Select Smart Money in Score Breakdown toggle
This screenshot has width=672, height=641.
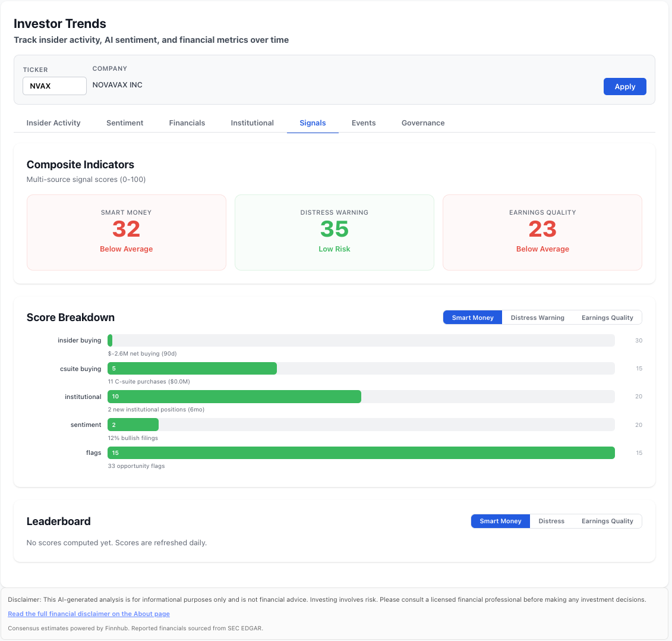[x=472, y=318]
